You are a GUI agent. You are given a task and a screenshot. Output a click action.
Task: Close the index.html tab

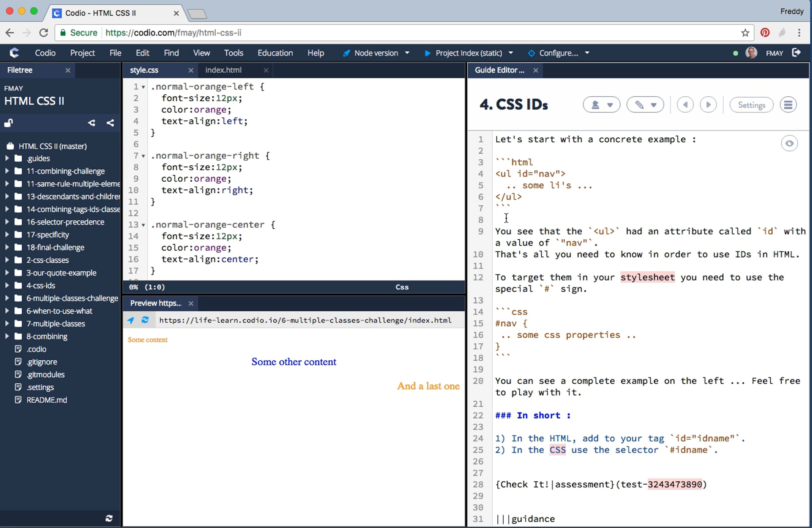266,70
